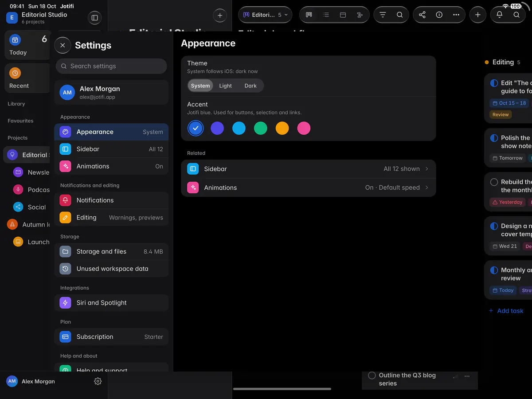Select the System theme option
Image resolution: width=532 pixels, height=399 pixels.
click(200, 86)
